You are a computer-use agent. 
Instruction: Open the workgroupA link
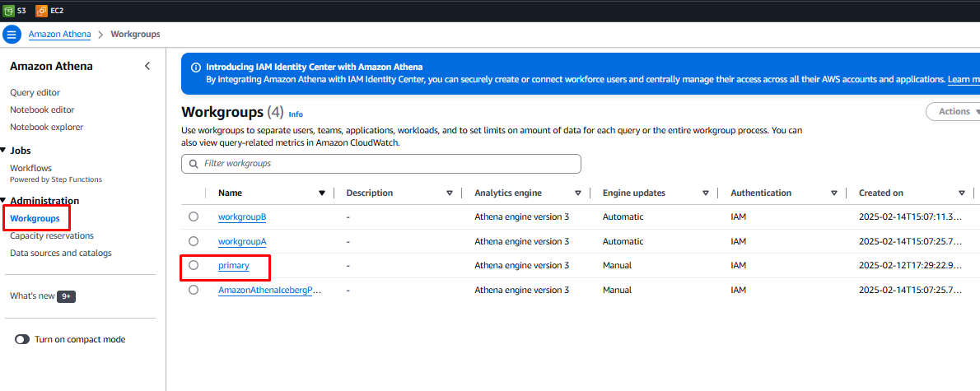pyautogui.click(x=242, y=242)
